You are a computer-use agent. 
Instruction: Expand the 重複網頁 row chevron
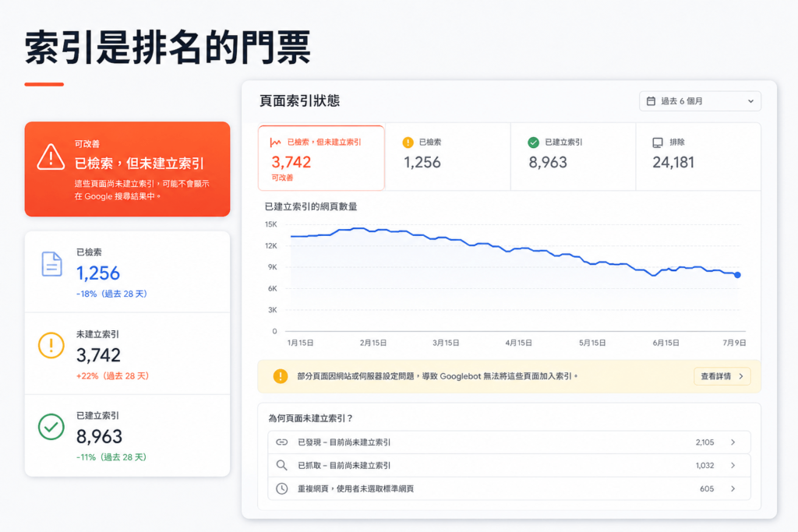[733, 488]
